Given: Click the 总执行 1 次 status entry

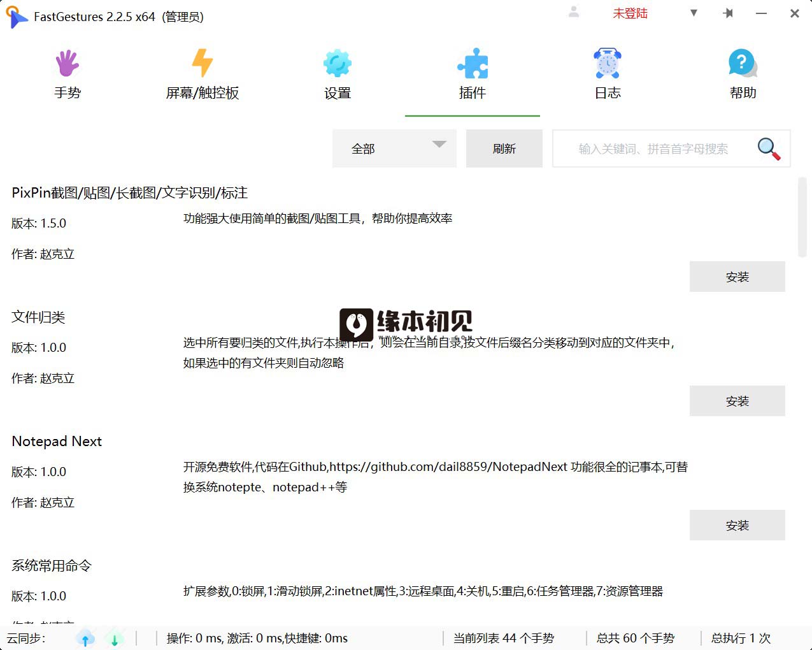Looking at the screenshot, I should pyautogui.click(x=741, y=638).
